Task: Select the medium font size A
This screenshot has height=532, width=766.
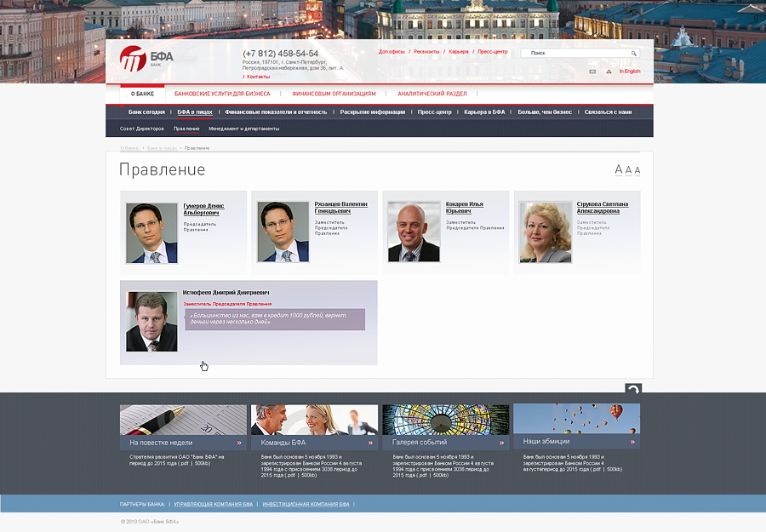Action: pos(629,170)
